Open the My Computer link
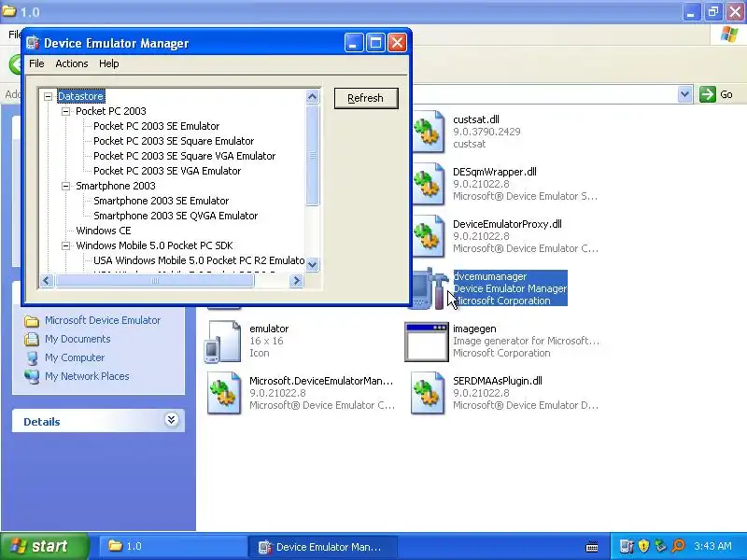747x560 pixels. coord(75,357)
